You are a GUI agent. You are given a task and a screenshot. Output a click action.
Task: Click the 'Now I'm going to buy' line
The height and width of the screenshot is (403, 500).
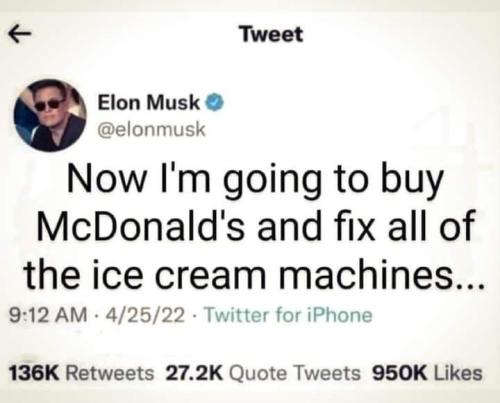coord(255,182)
